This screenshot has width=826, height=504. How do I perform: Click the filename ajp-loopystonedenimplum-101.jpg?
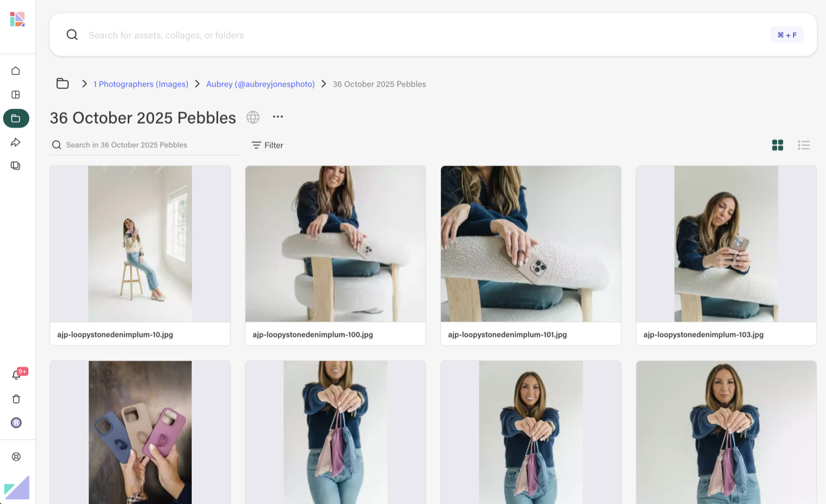click(x=507, y=335)
